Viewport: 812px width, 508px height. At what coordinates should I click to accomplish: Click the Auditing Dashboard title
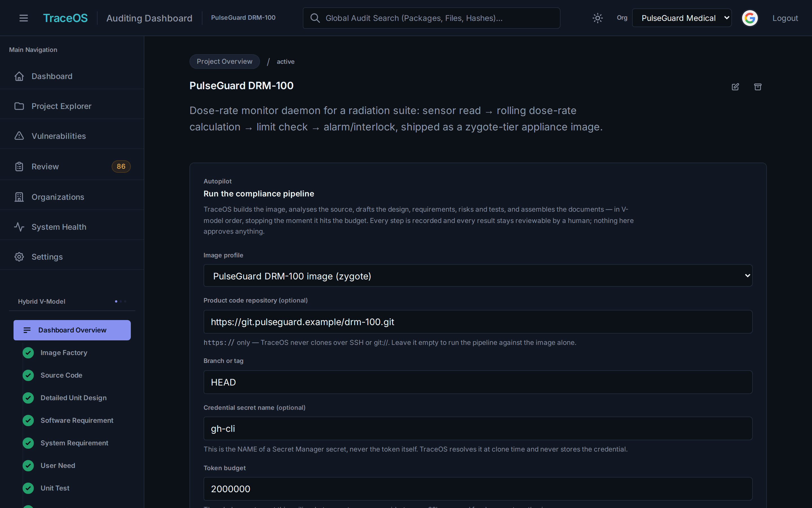(149, 18)
